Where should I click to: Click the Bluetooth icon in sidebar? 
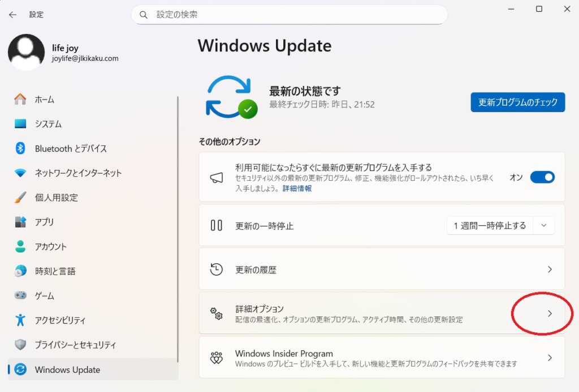tap(20, 149)
